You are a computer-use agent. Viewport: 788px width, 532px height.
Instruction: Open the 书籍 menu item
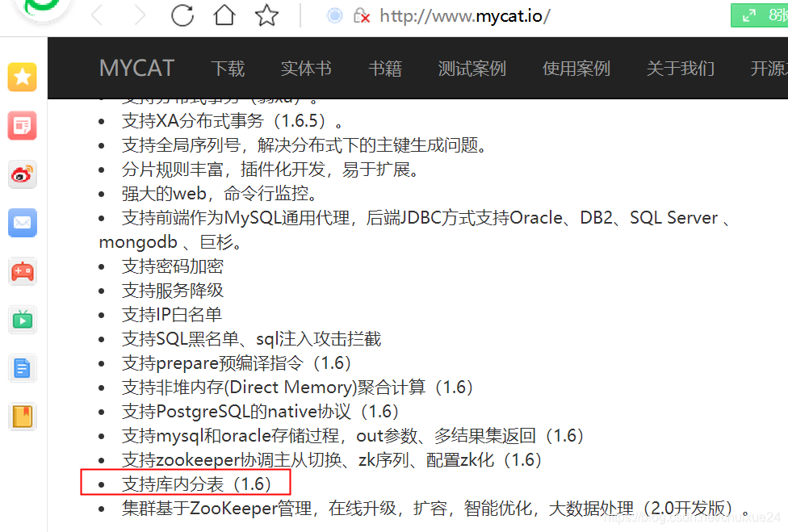pyautogui.click(x=385, y=69)
